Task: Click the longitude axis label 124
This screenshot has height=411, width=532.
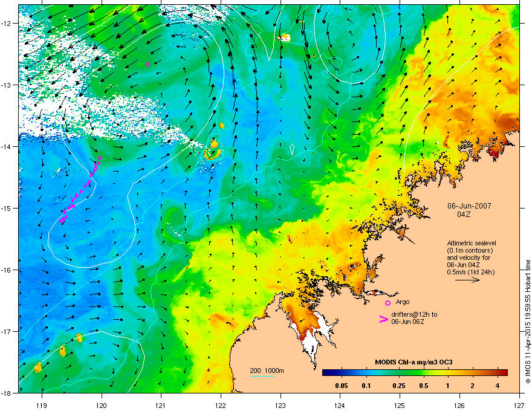Action: [340, 405]
